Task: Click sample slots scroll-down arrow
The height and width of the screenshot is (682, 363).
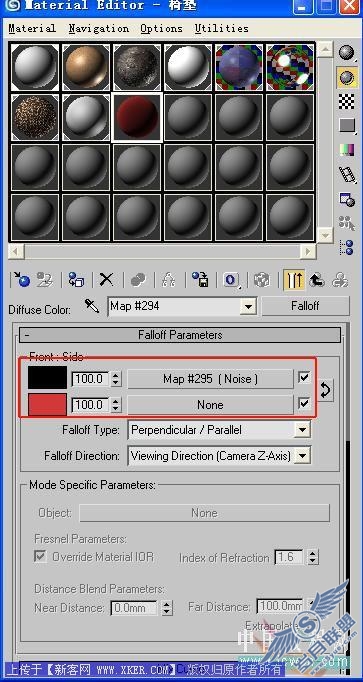Action: [x=325, y=235]
